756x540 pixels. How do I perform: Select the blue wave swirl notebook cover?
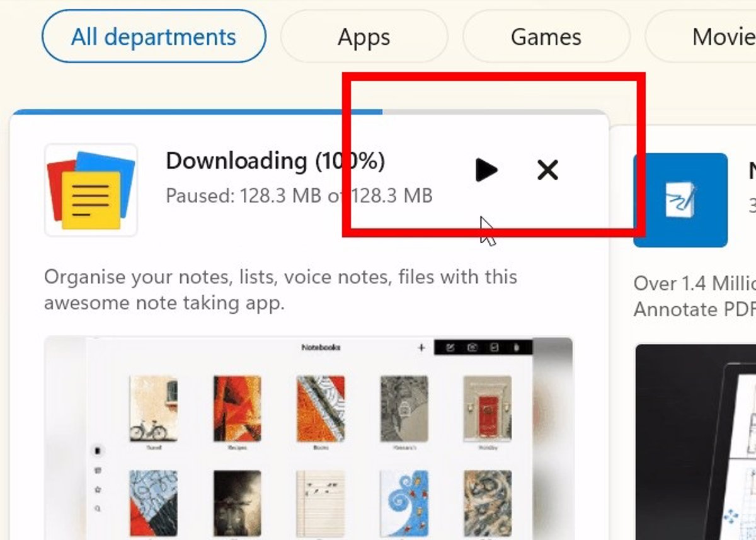click(x=404, y=502)
